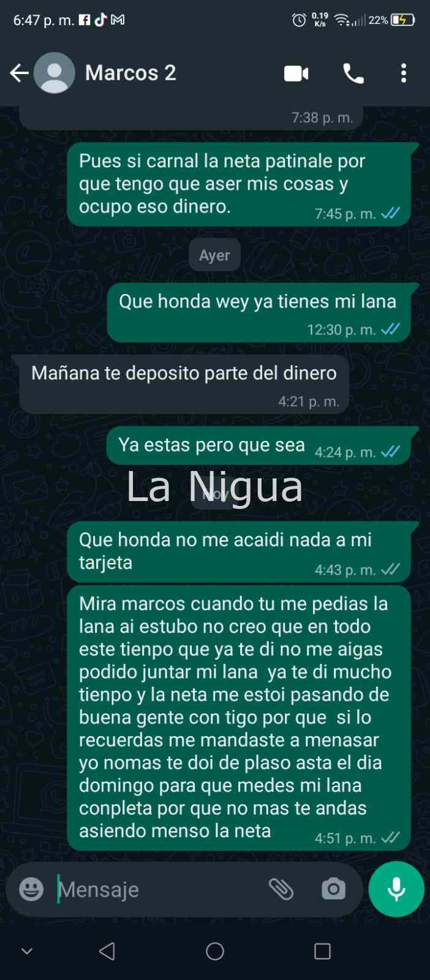Image resolution: width=430 pixels, height=980 pixels.
Task: Select message "Mañana te deposito parte del dinero"
Action: coord(184,384)
